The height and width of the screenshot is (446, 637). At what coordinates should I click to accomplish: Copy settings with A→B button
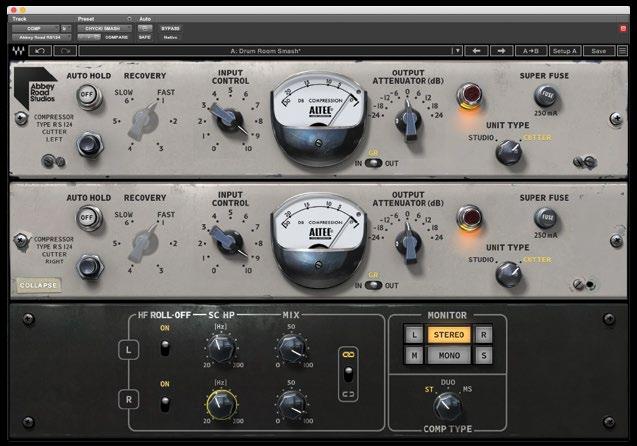pyautogui.click(x=531, y=51)
